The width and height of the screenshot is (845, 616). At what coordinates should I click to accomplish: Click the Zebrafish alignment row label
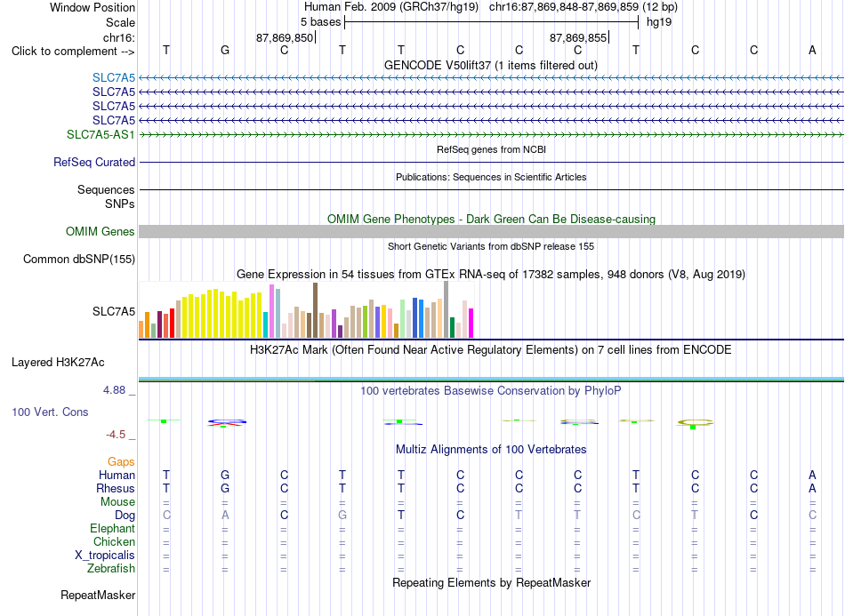111,568
